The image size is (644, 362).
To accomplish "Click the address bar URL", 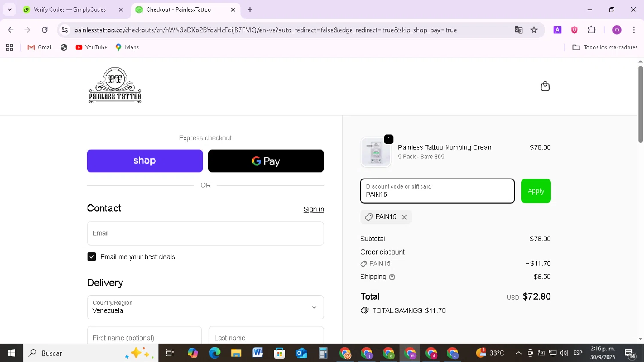I will (265, 30).
